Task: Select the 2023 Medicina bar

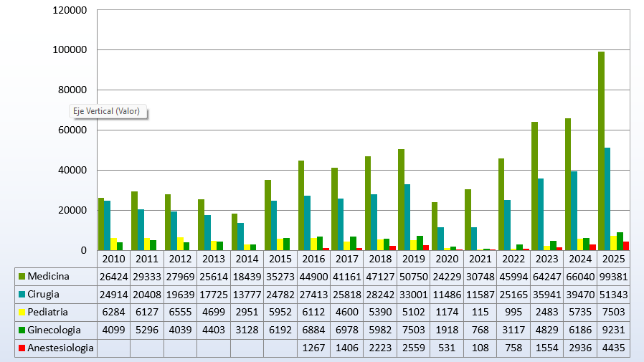Action: [x=534, y=186]
